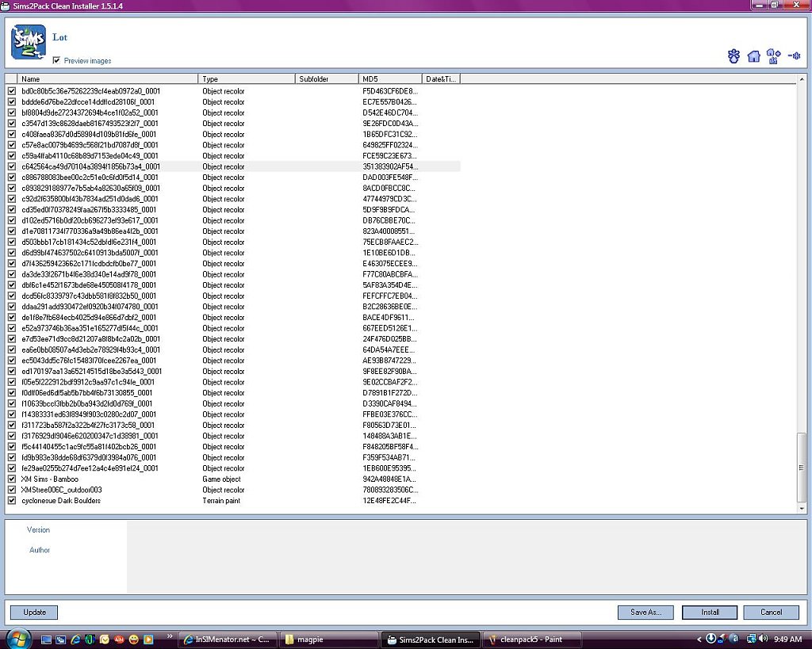Click the list scrollbar up arrow
Screen dimensions: 812x649
[x=802, y=79]
